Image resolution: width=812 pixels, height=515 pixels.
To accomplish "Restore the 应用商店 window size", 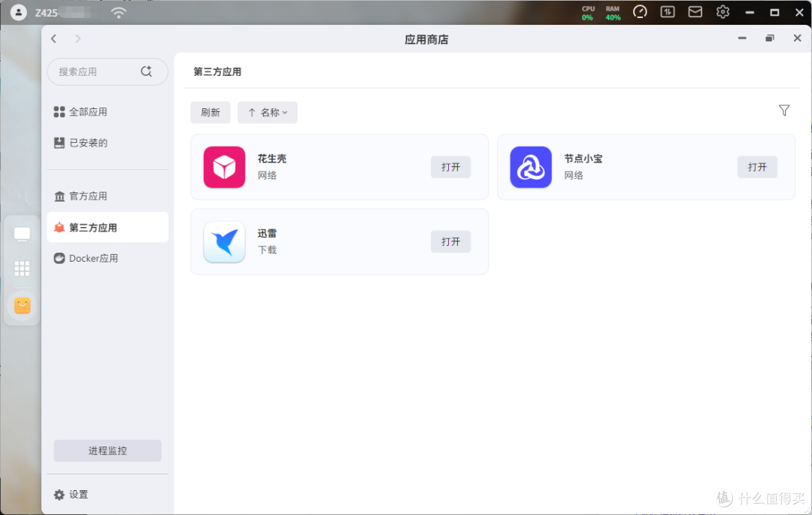I will [770, 38].
